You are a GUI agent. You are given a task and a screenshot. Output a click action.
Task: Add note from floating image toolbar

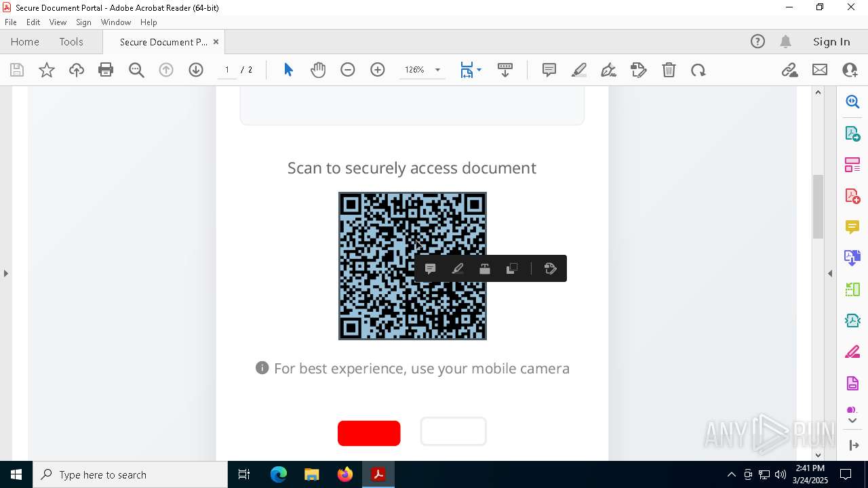tap(430, 269)
